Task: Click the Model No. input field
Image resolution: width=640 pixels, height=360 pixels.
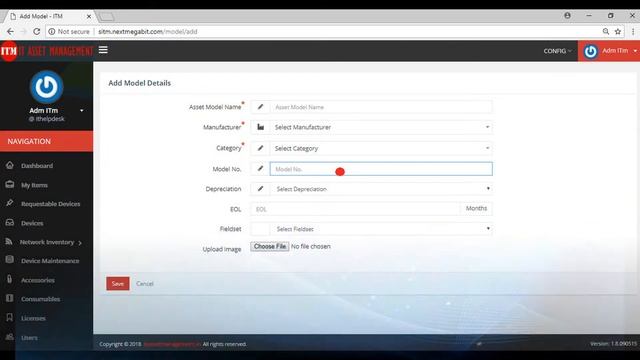Action: 381,169
